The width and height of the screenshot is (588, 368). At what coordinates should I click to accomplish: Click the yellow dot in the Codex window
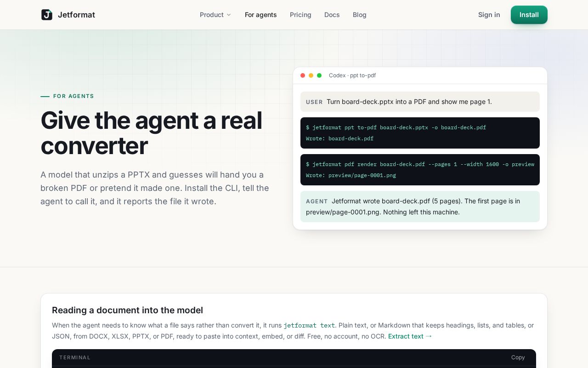[311, 75]
